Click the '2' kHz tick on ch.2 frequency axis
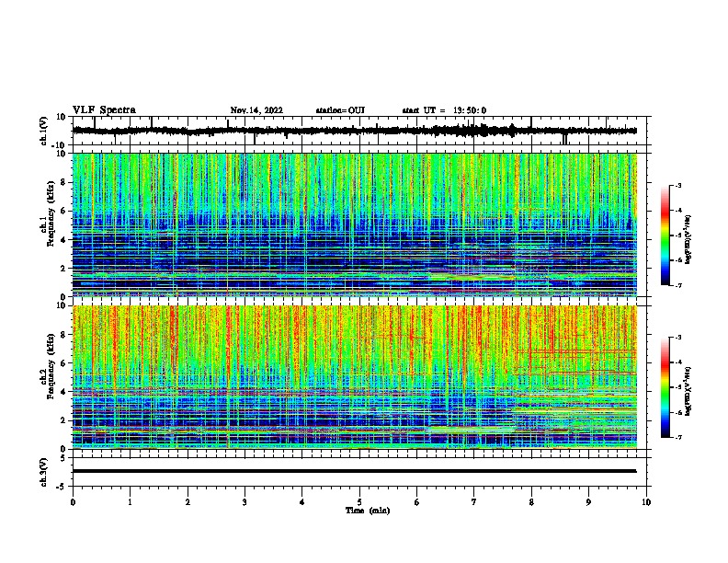Screen dimensions: 728x563 pyautogui.click(x=64, y=420)
